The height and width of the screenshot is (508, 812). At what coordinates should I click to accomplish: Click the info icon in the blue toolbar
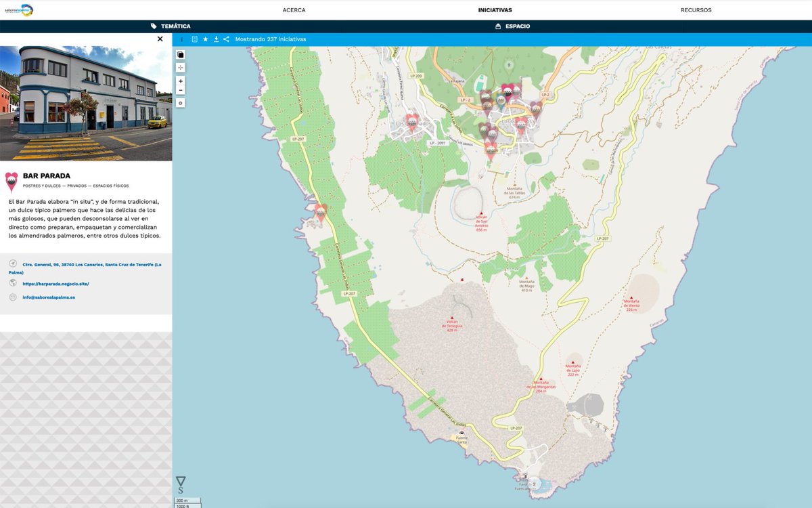(182, 39)
